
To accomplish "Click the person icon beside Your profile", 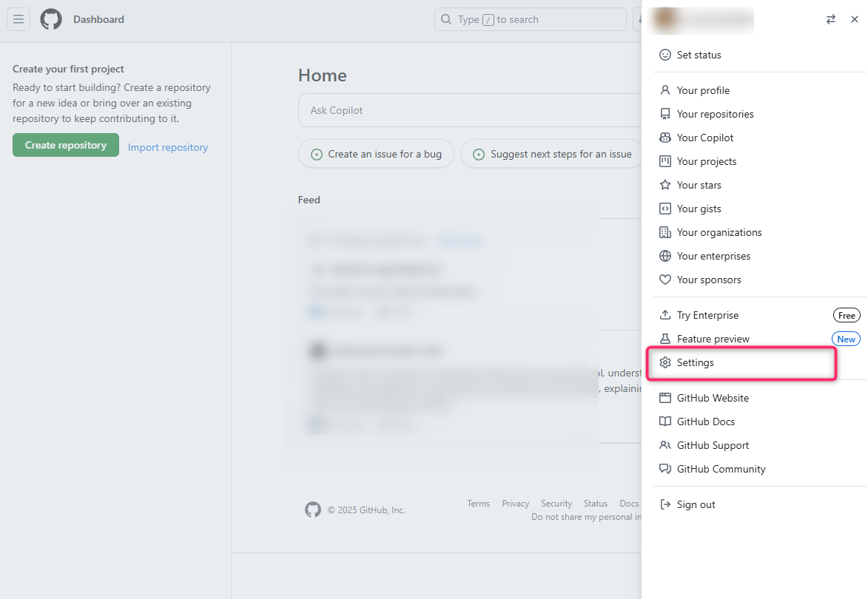I will (x=665, y=90).
